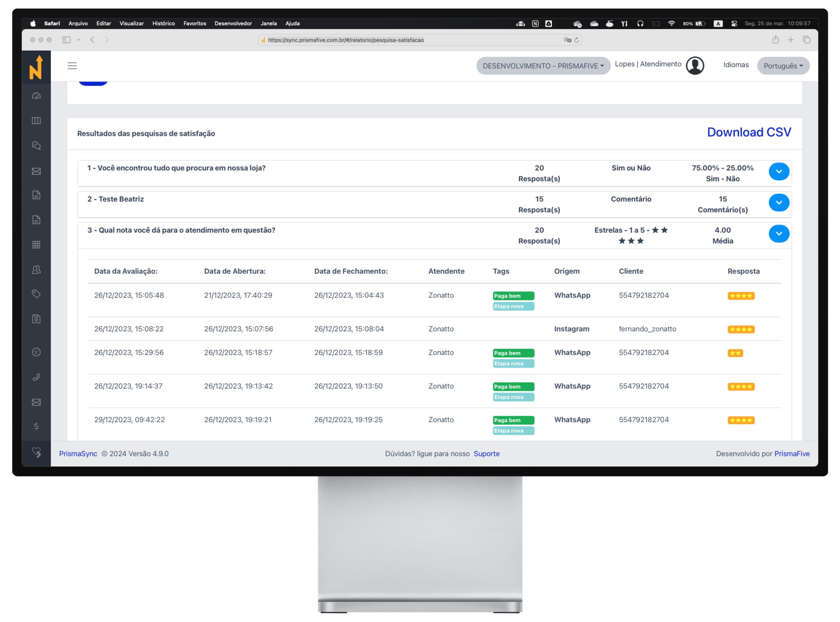Open the Desenvolvedor menu in menu bar
The height and width of the screenshot is (622, 840).
[233, 23]
